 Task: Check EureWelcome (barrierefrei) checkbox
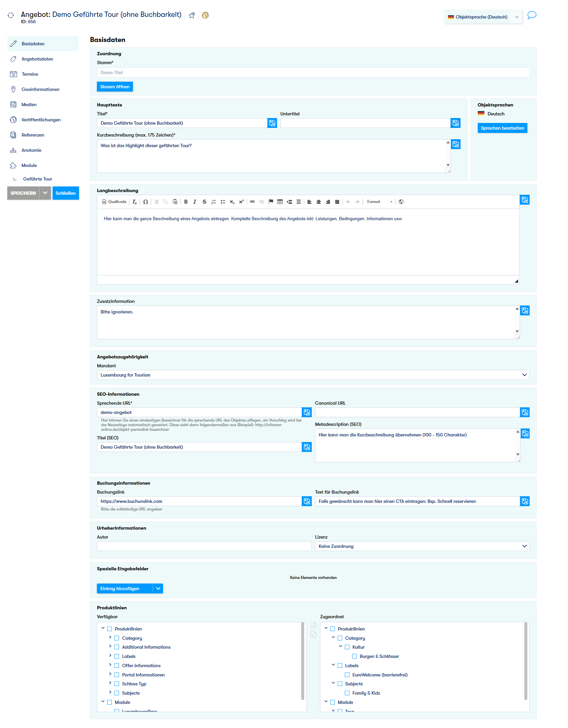pyautogui.click(x=347, y=675)
